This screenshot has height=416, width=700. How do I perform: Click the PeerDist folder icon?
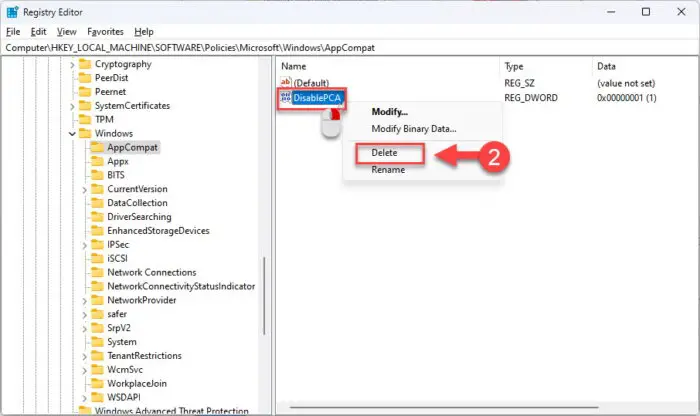click(x=85, y=78)
